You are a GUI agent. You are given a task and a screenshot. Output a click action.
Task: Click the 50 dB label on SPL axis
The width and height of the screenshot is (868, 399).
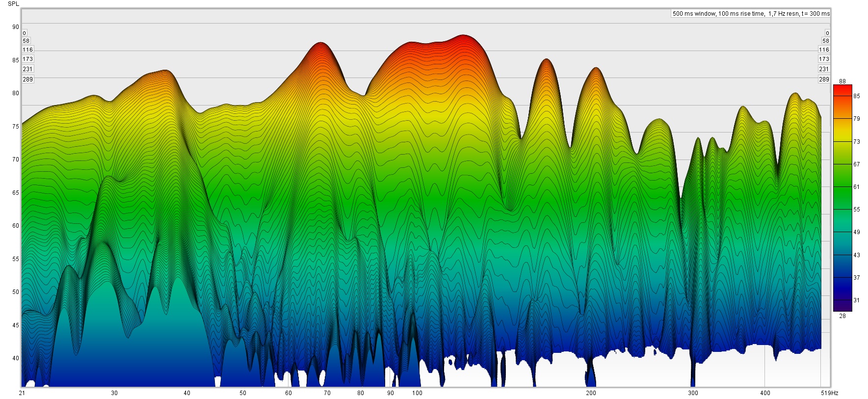(16, 292)
